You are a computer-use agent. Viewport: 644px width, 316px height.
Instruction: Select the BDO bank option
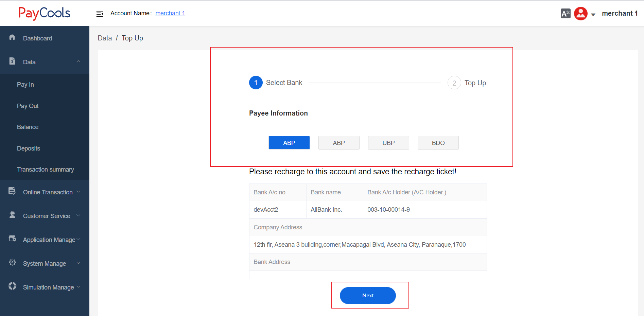click(438, 143)
